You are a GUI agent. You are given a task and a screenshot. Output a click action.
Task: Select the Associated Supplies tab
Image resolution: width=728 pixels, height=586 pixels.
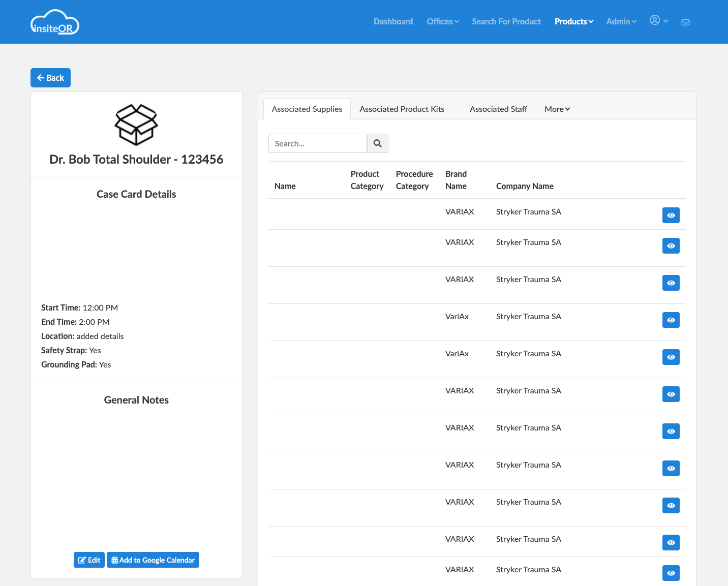click(307, 109)
